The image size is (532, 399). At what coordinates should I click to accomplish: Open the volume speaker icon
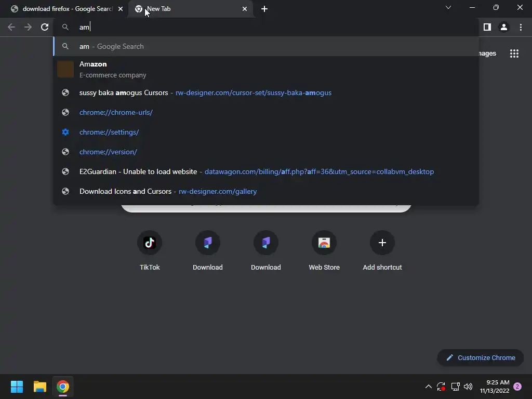pos(468,387)
